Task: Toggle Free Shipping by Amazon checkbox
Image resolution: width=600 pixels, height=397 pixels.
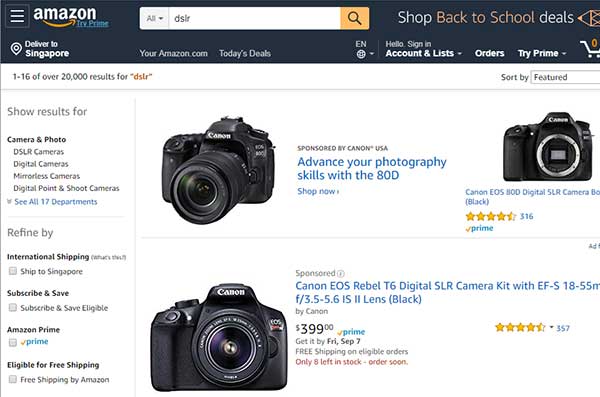Action: pyautogui.click(x=13, y=379)
